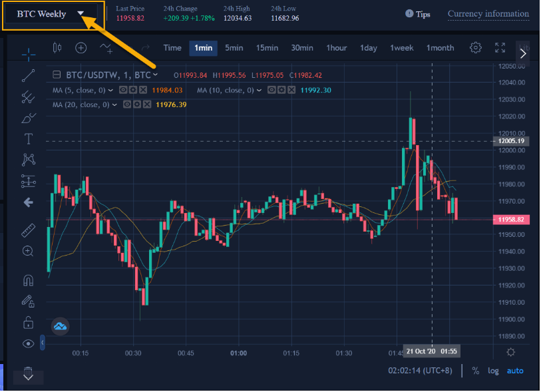Remove the MA 20 indicator
541x392 pixels.
[147, 104]
